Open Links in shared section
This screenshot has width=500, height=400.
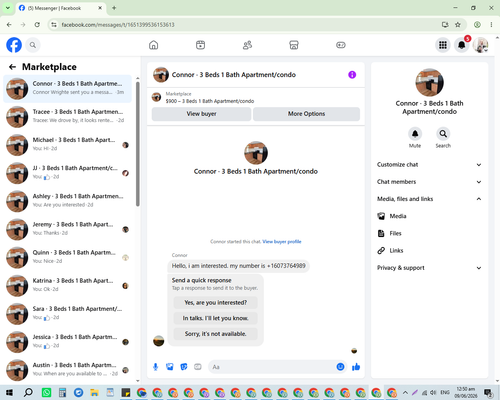tap(429, 250)
